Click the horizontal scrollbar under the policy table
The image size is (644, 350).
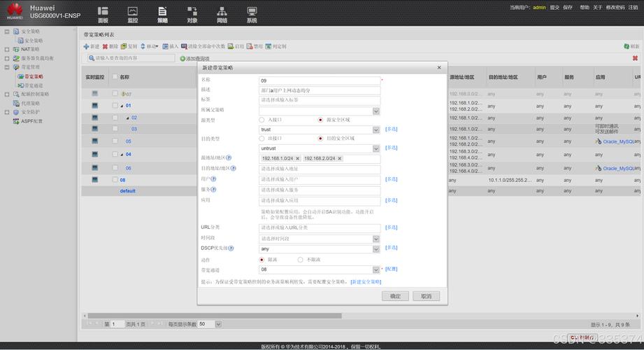point(215,316)
